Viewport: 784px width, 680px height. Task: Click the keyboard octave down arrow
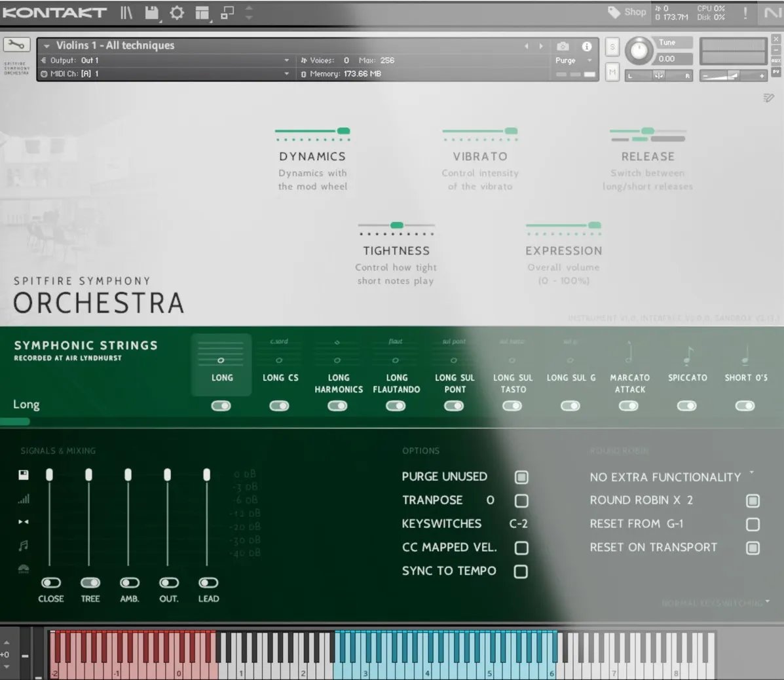pos(7,666)
